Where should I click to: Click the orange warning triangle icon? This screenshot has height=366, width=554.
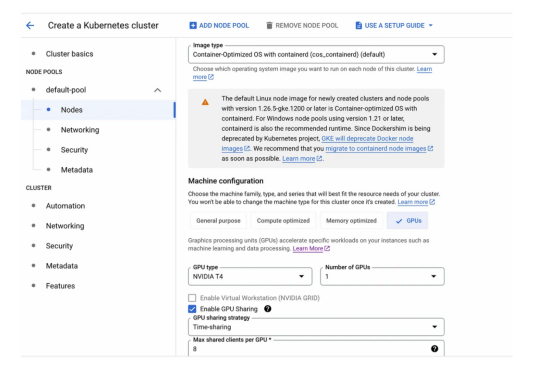tap(205, 102)
